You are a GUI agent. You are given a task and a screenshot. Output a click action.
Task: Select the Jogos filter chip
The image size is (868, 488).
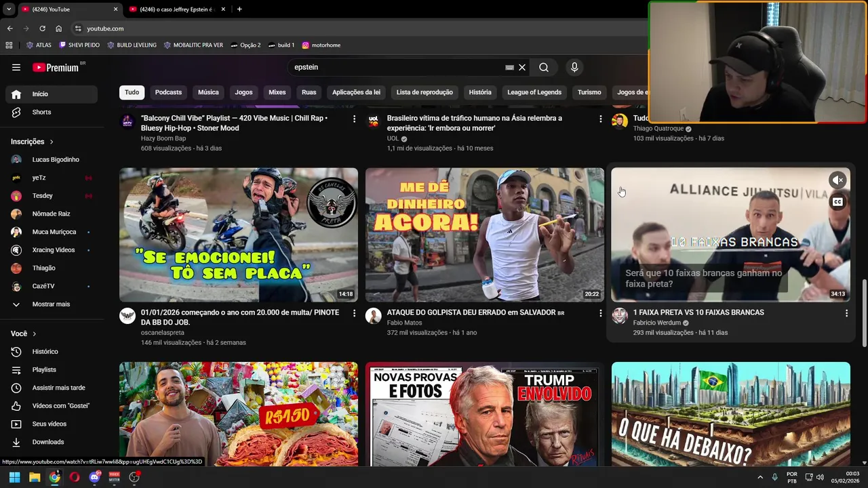click(243, 92)
